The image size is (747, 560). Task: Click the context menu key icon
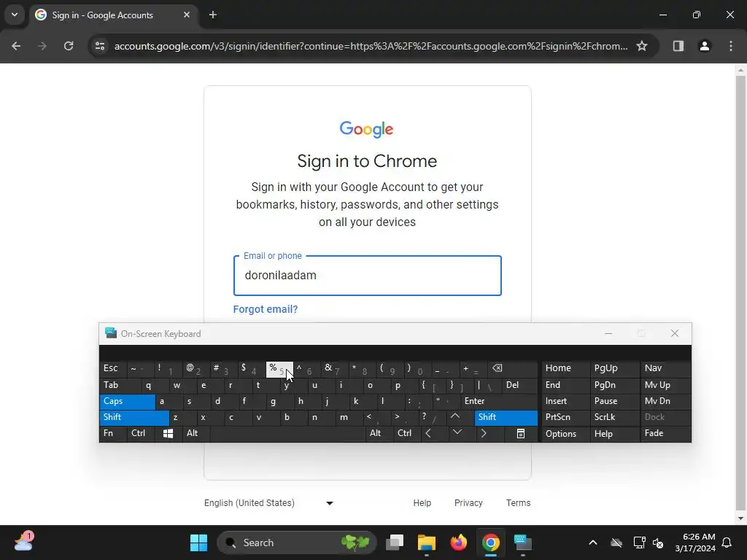[521, 433]
